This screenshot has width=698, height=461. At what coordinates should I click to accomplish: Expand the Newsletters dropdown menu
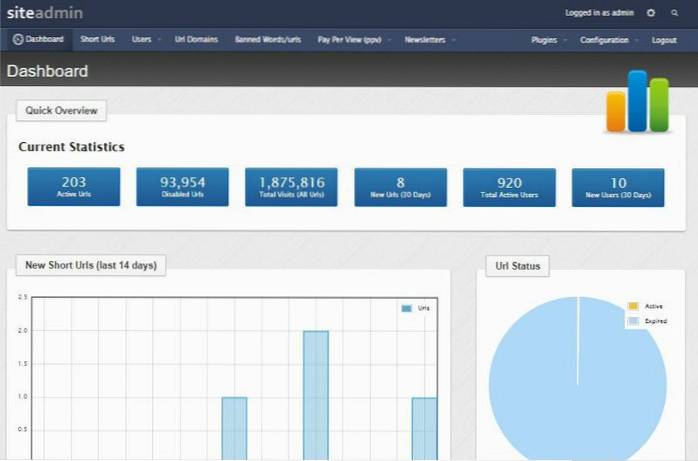430,40
